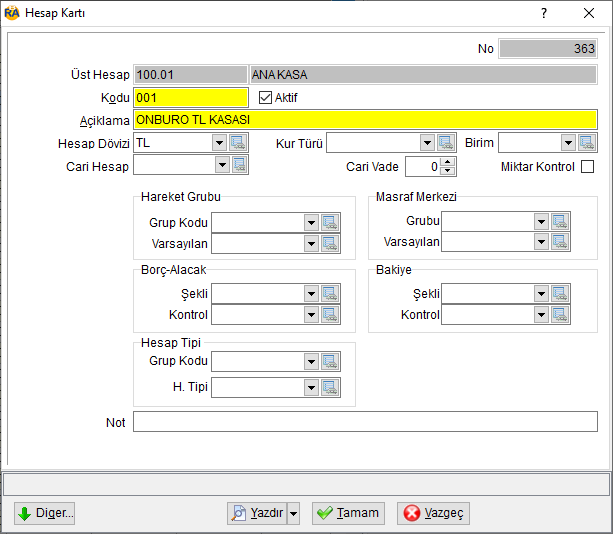This screenshot has width=613, height=534.
Task: Open lookup icon for Borç-Alacak Şekli
Action: click(x=330, y=294)
